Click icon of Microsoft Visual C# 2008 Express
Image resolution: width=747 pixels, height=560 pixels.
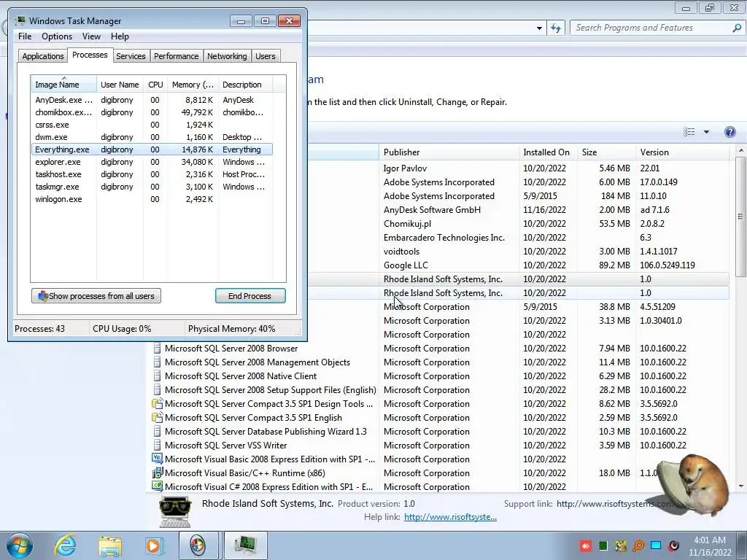[157, 486]
